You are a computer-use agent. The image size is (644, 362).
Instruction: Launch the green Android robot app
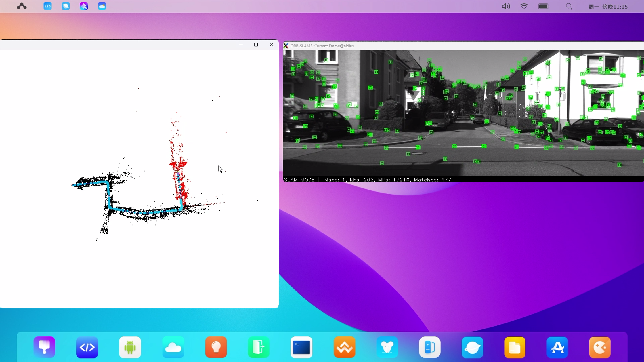click(130, 347)
